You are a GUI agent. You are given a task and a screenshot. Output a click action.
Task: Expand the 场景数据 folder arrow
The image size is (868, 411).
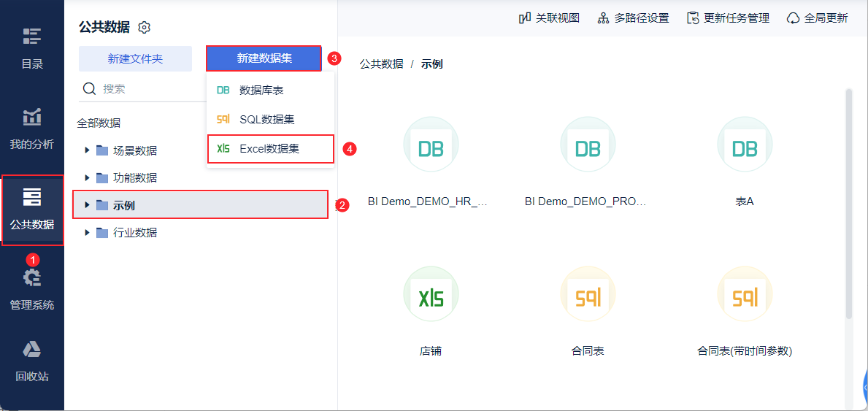coord(88,150)
